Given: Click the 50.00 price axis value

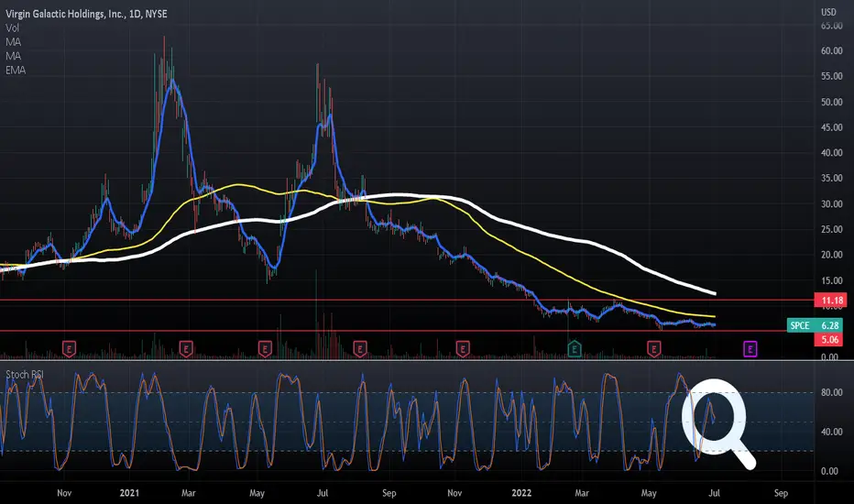Looking at the screenshot, I should pos(832,102).
